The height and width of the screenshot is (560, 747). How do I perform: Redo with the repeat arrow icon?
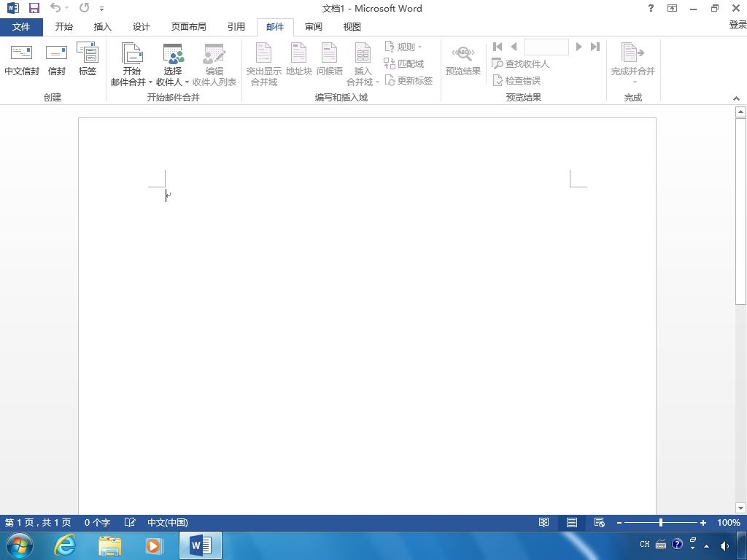[85, 8]
